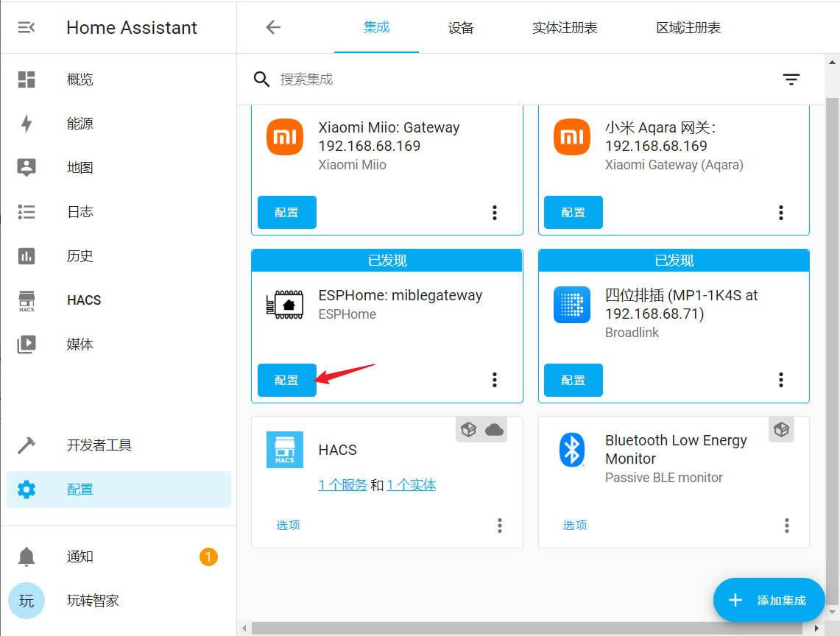Click the settings gear icon
Viewport: 840px width, 636px height.
click(x=27, y=490)
